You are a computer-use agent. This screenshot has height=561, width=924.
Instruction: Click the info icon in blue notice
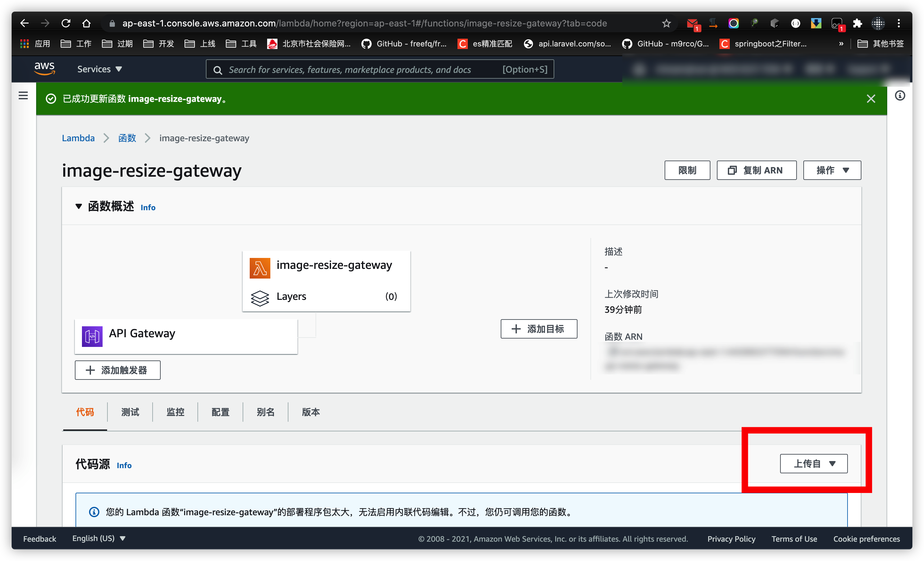coord(94,512)
